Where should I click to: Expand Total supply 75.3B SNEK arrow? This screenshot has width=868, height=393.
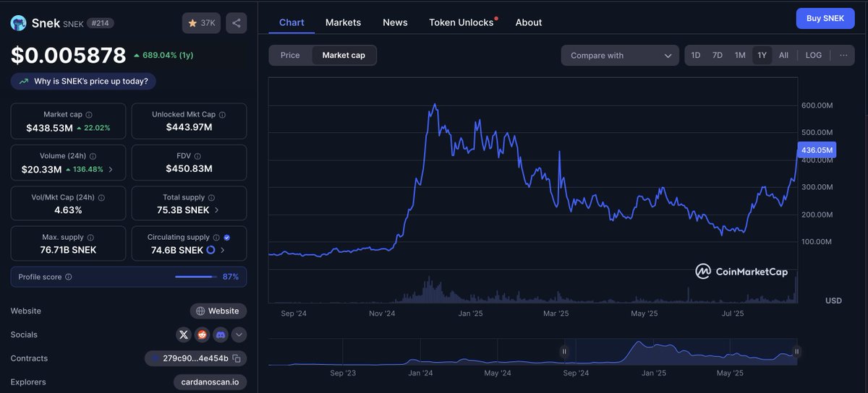click(217, 210)
